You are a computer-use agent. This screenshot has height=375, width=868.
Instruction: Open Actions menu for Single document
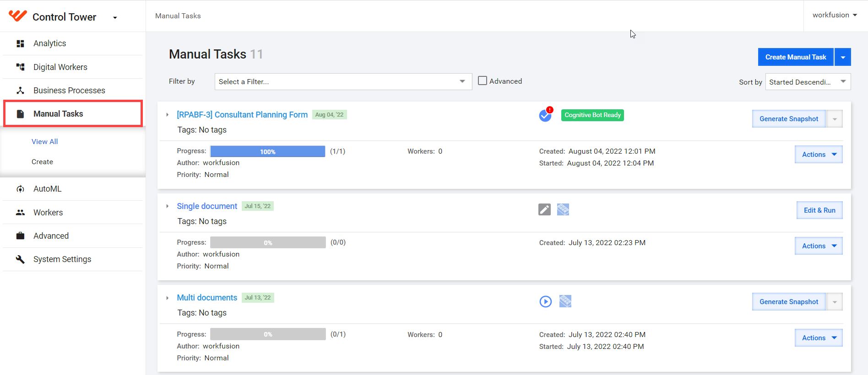819,246
